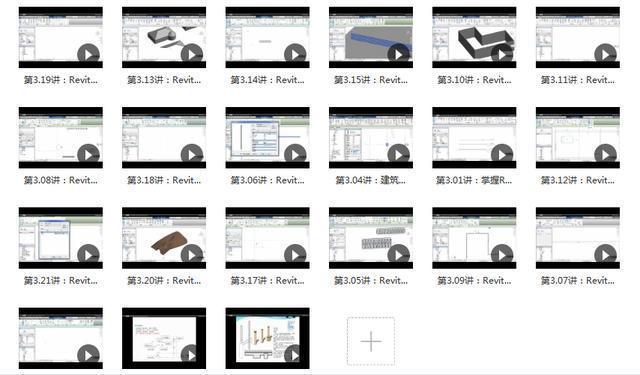Image resolution: width=640 pixels, height=375 pixels.
Task: Click the '第3.18讲：Revit...' label
Action: 164,180
